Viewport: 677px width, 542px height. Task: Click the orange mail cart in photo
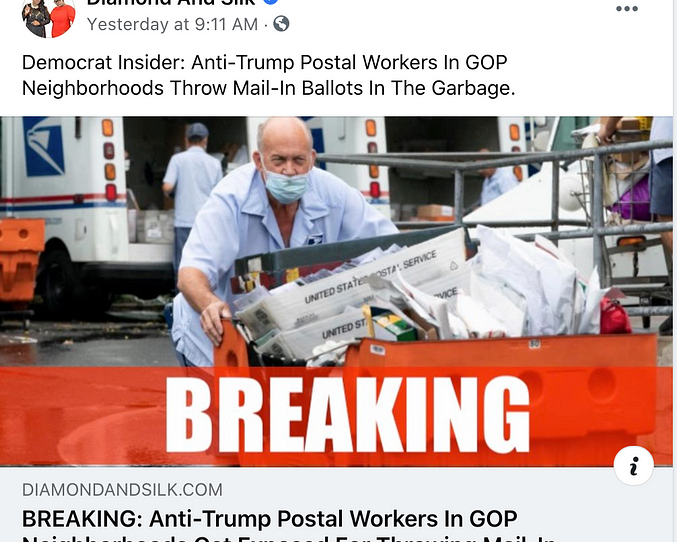pos(436,352)
